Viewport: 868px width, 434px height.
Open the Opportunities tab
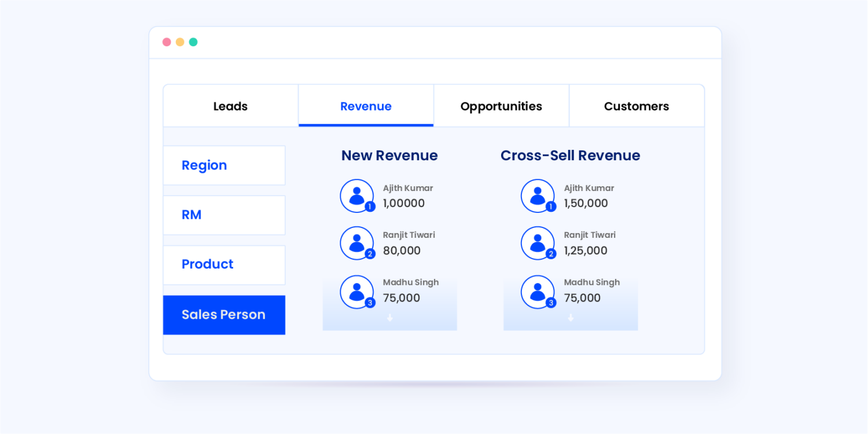[501, 106]
